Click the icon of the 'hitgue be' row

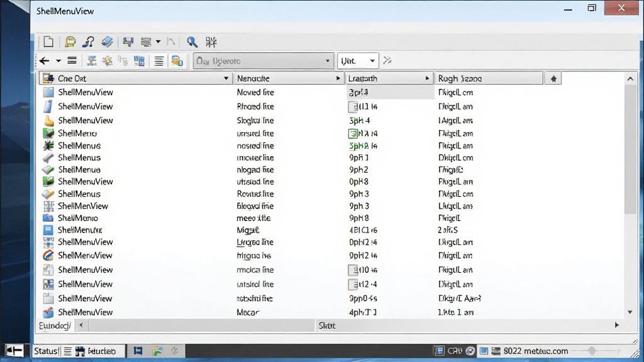48,255
